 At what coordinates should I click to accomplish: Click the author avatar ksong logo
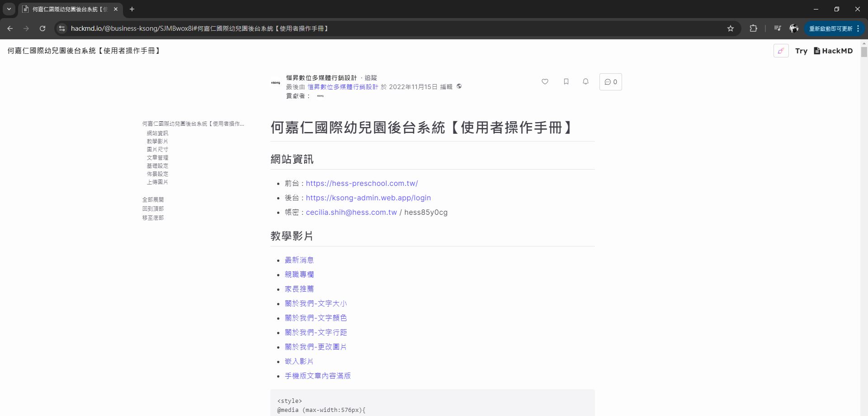(x=276, y=83)
